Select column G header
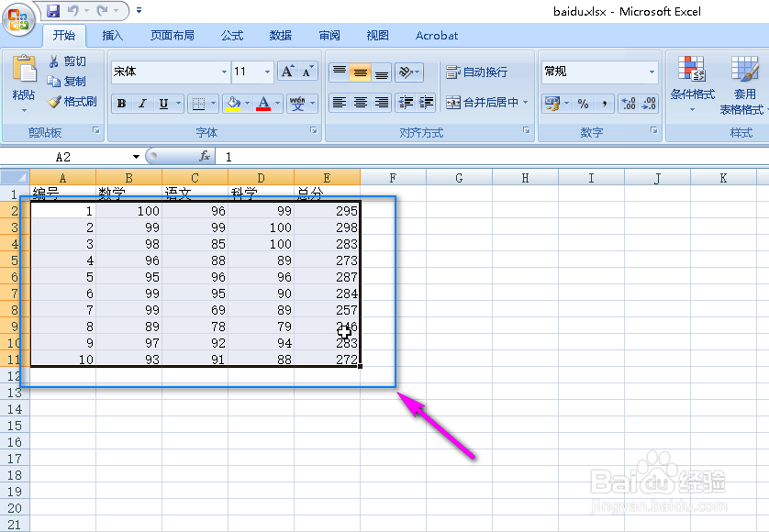The image size is (769, 532). pyautogui.click(x=459, y=178)
